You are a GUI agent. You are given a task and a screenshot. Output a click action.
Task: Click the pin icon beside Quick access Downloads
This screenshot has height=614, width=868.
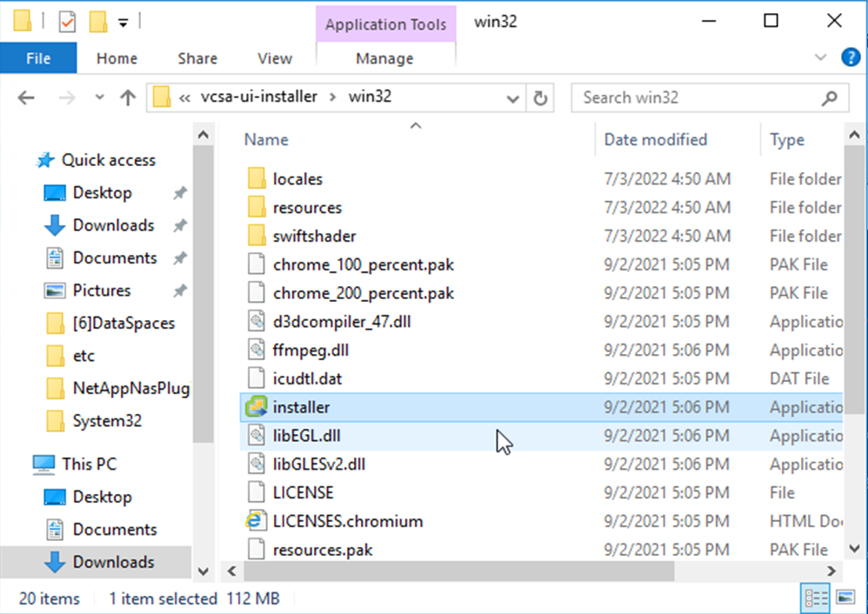tap(180, 225)
